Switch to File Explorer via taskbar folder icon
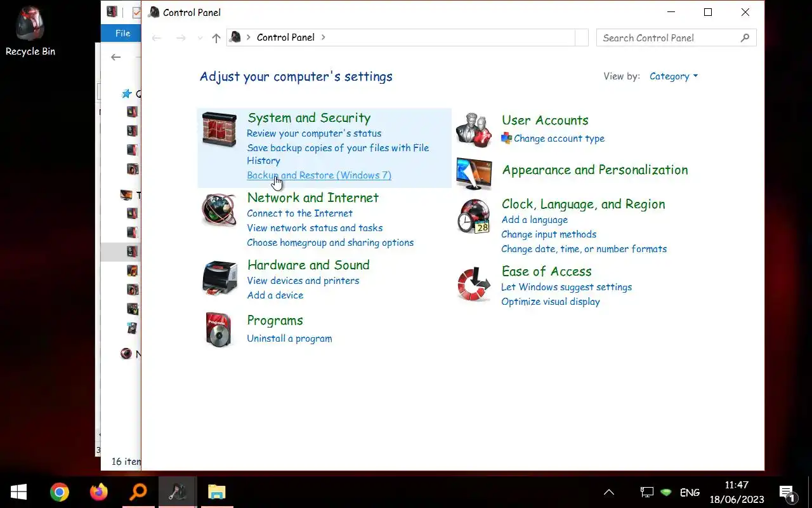 coord(217,492)
